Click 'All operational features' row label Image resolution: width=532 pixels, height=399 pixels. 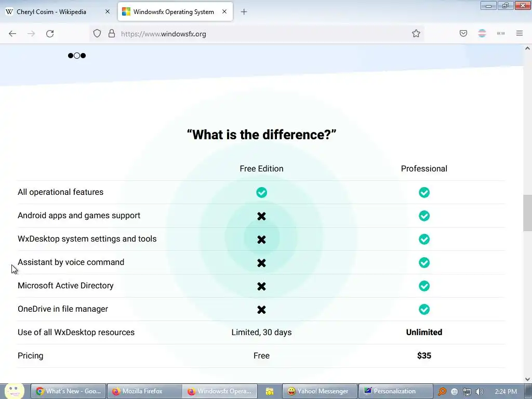tap(60, 192)
